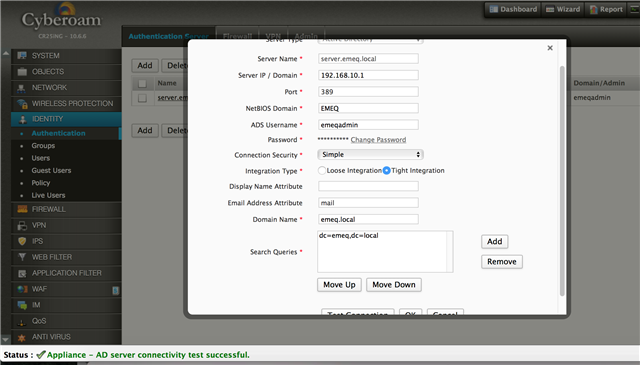Tick the select-all checkbox beside Name header
640x365 pixels.
coord(142,83)
